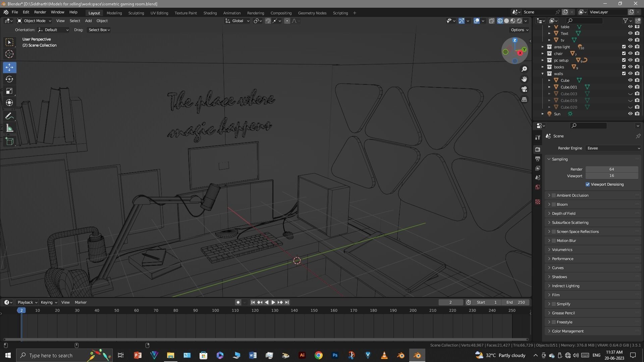The height and width of the screenshot is (362, 644).
Task: Toggle X-ray mode in viewport header
Action: click(491, 21)
